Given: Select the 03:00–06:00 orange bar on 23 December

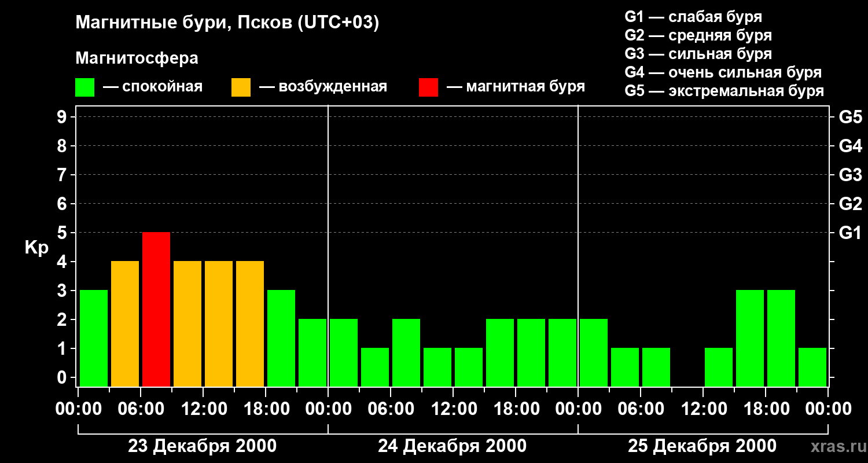Looking at the screenshot, I should coord(125,324).
